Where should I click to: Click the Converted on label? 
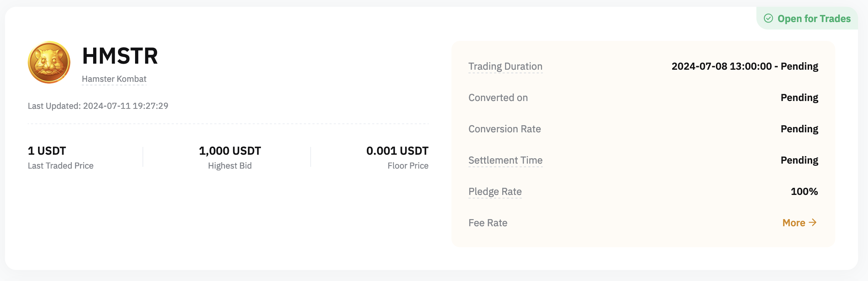tap(498, 97)
